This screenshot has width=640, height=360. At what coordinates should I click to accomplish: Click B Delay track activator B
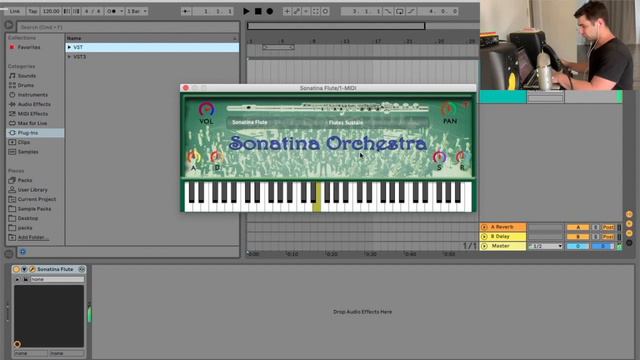pos(578,237)
